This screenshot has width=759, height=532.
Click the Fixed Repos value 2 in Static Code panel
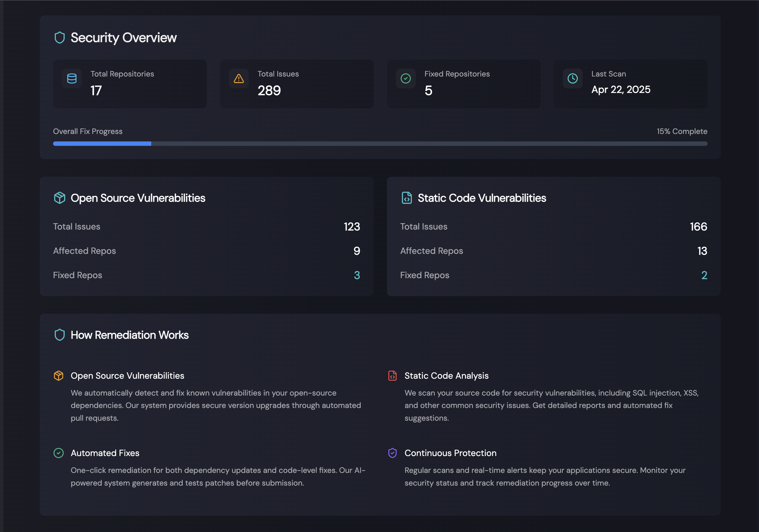[x=705, y=275]
